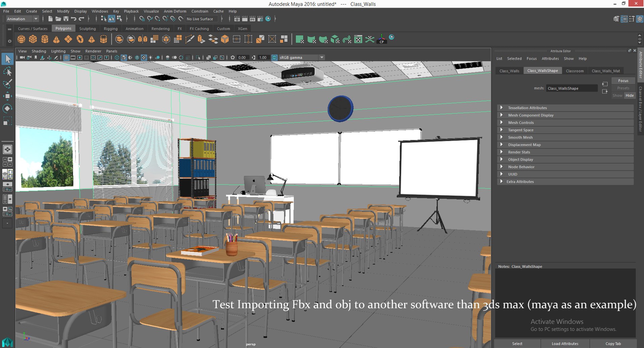This screenshot has height=348, width=644.
Task: Expand Tangent Space section
Action: [x=565, y=130]
